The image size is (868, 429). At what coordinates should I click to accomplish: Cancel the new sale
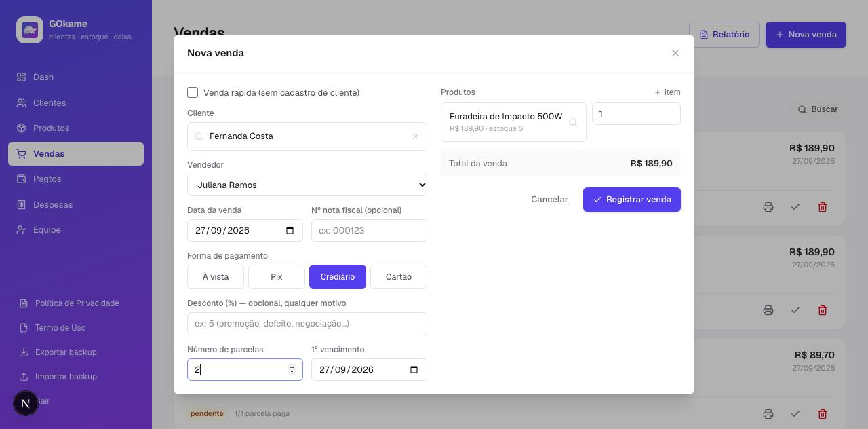click(x=549, y=200)
